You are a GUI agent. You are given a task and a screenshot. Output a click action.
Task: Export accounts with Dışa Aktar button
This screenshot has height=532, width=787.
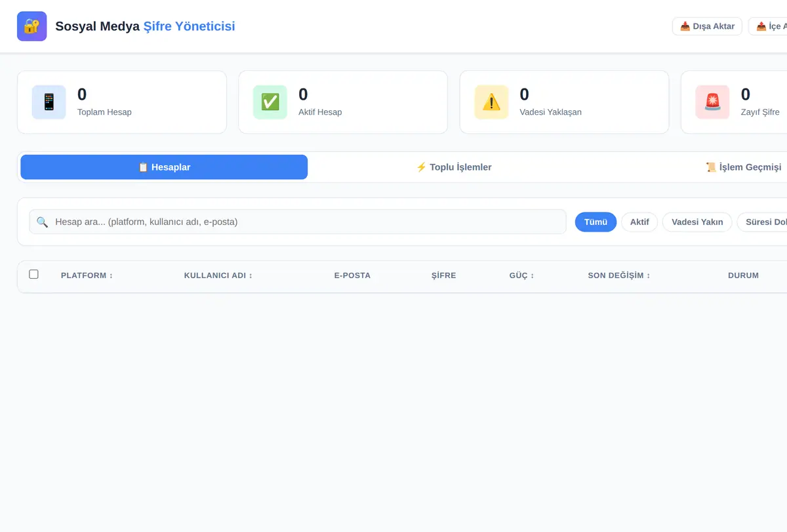click(707, 26)
